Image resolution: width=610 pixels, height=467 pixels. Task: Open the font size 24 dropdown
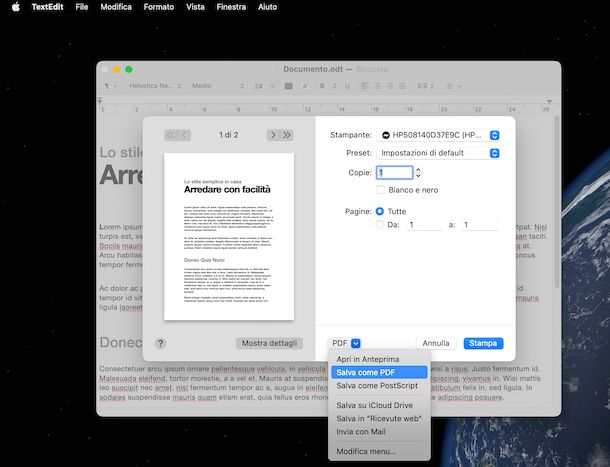tap(264, 86)
